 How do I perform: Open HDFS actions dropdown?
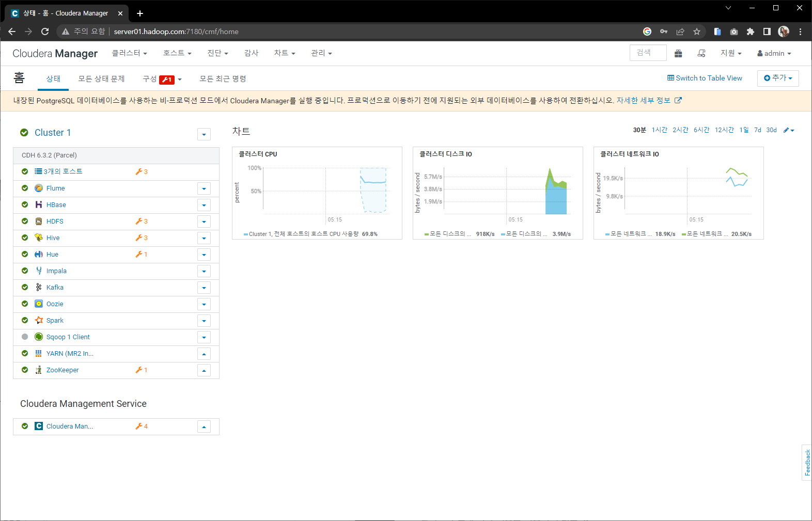tap(204, 222)
